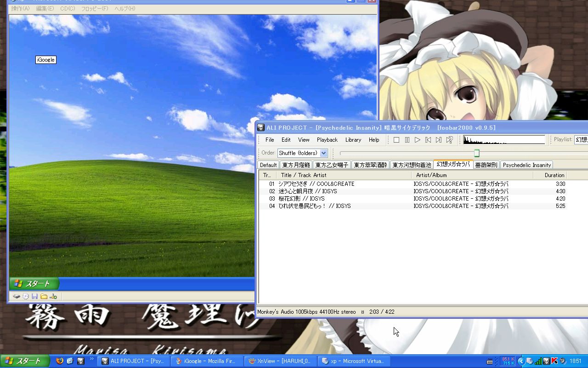Expand hidden system tray icons arrow
The width and height of the screenshot is (588, 368).
click(521, 361)
